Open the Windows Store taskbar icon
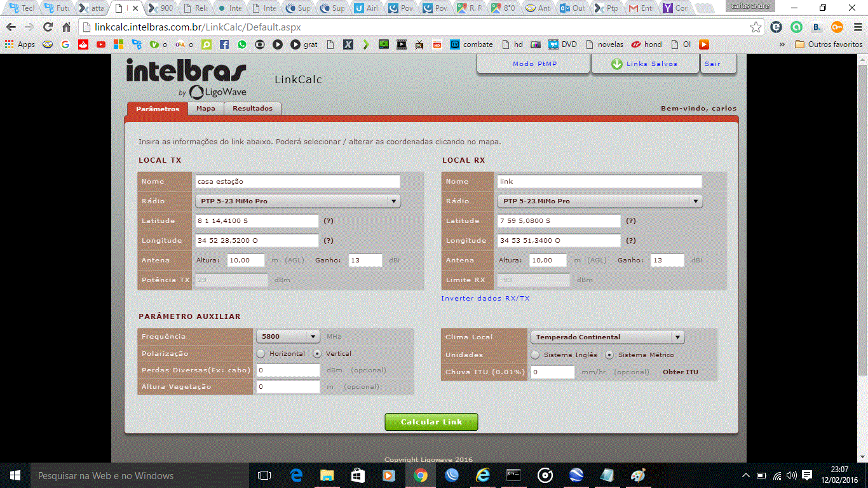This screenshot has width=868, height=488. pos(358,475)
